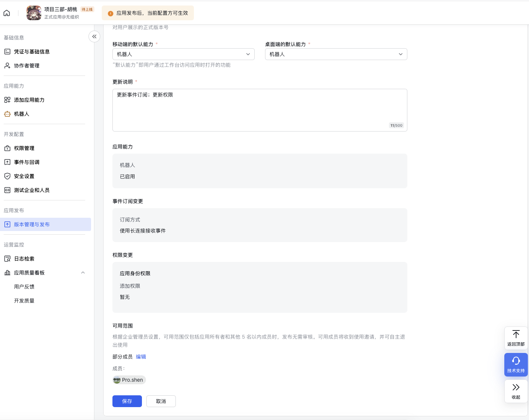Image resolution: width=529 pixels, height=420 pixels.
Task: Open 安全设置 shield icon
Action: pyautogui.click(x=7, y=176)
